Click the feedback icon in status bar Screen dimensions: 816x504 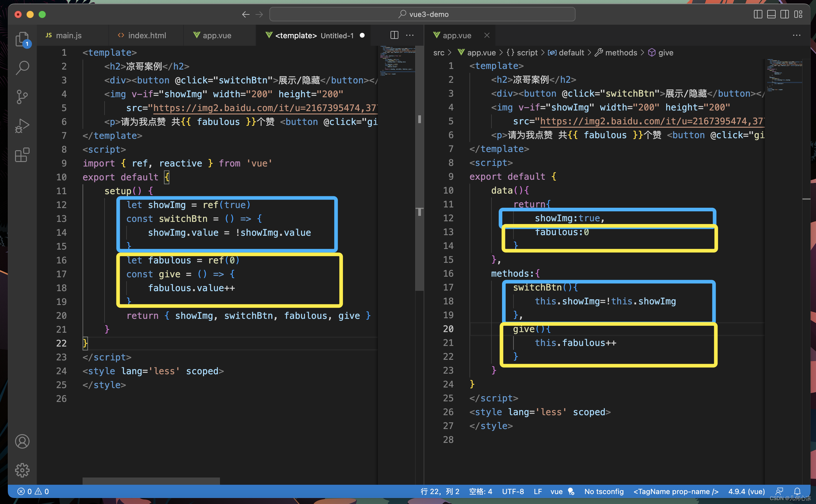pos(779,491)
